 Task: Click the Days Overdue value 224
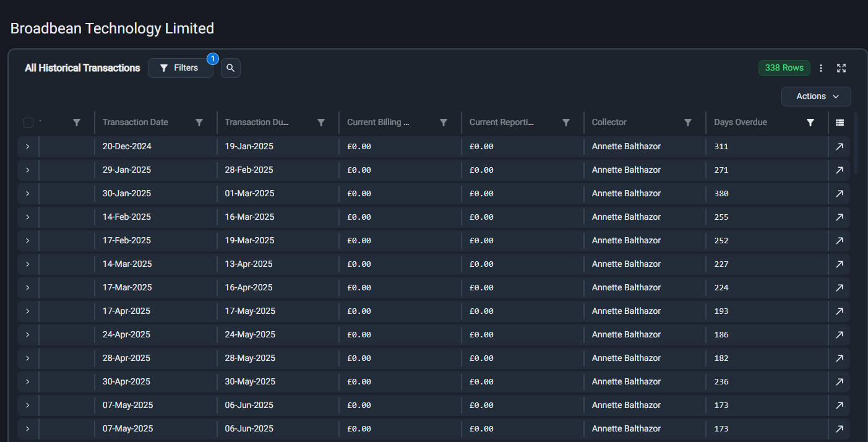point(721,288)
